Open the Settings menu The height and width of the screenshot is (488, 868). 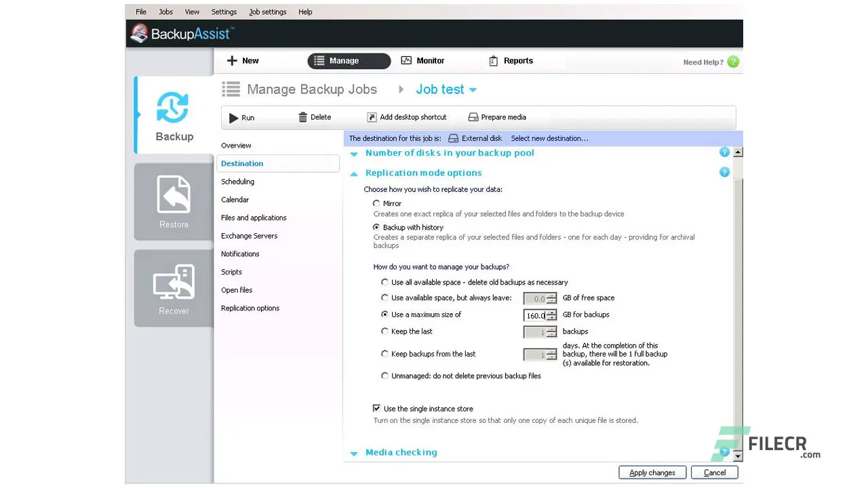(224, 12)
